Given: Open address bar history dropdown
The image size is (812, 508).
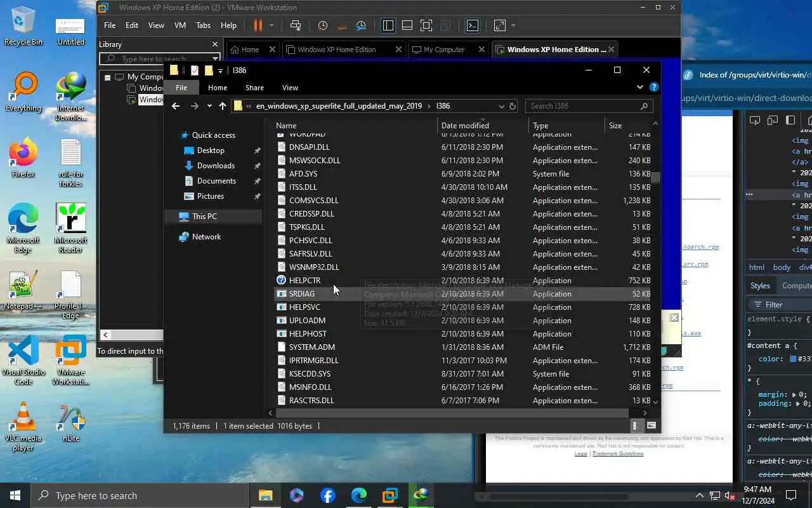Looking at the screenshot, I should click(501, 106).
